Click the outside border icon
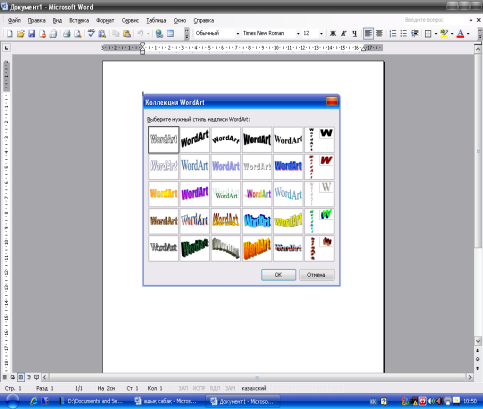 (428, 34)
